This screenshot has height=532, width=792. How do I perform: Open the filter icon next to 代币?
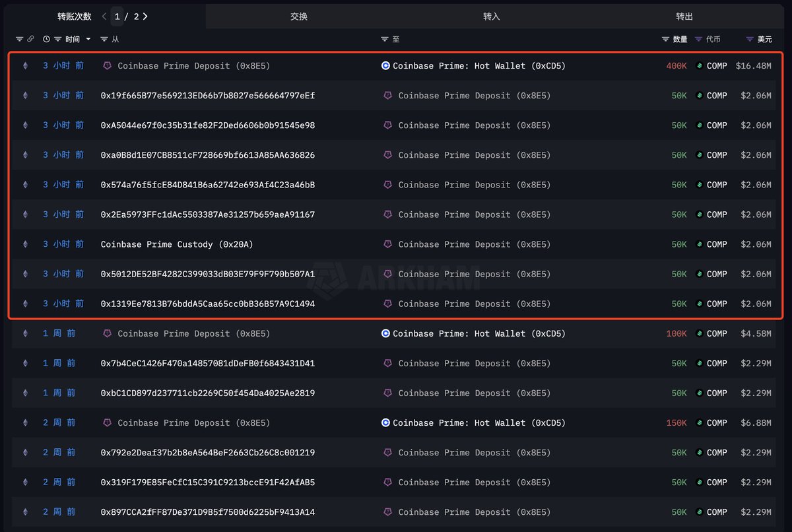pyautogui.click(x=698, y=40)
